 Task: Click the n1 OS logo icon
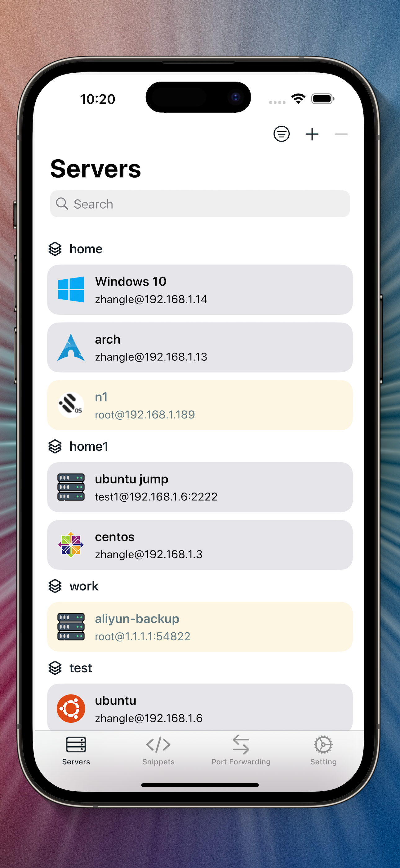[x=71, y=405]
